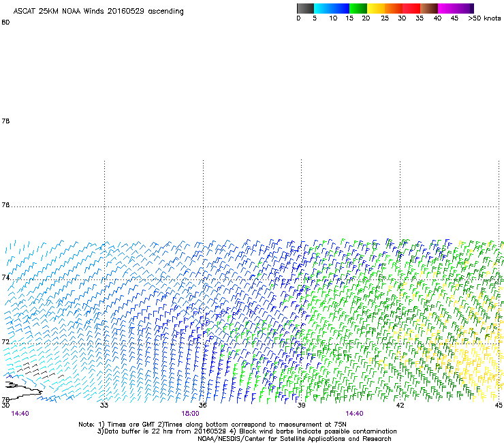This screenshot has height=443, width=504.
Task: Click the note line 'Times are GMT'
Action: [x=131, y=425]
